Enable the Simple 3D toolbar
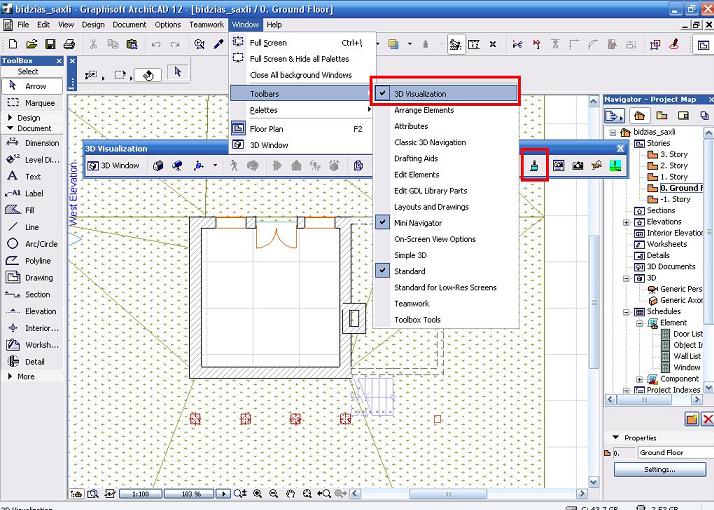The image size is (714, 510). [x=446, y=255]
